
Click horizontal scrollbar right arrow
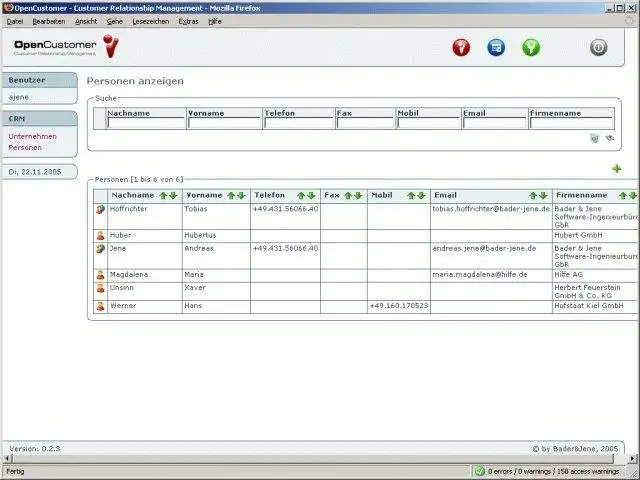point(632,459)
